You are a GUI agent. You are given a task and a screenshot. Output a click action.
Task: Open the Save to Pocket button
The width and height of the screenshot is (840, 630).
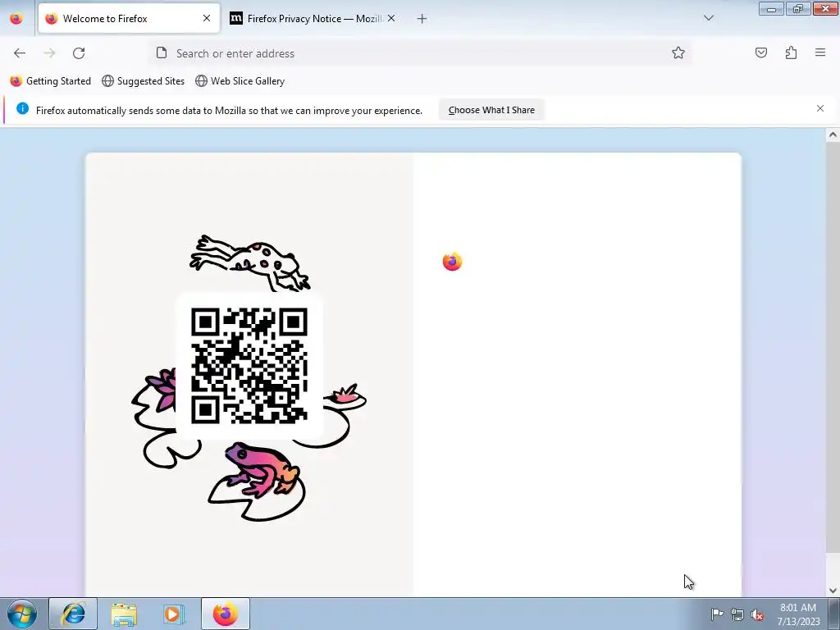761,52
